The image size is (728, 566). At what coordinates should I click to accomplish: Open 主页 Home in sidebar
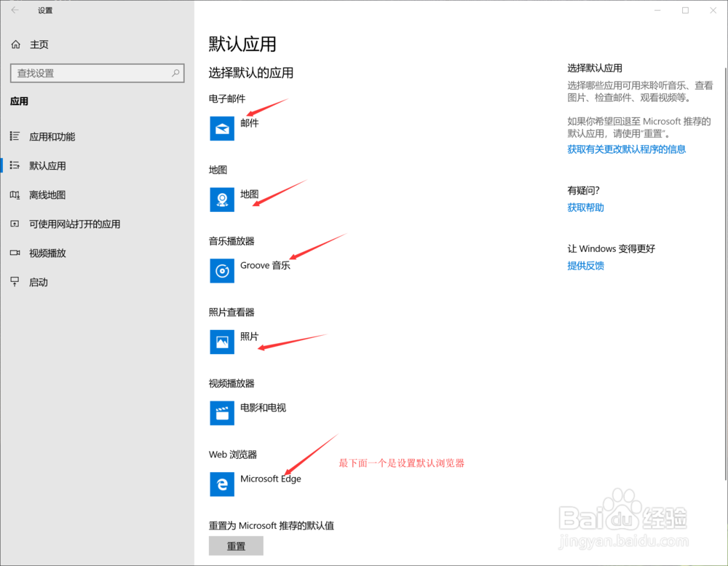(39, 44)
